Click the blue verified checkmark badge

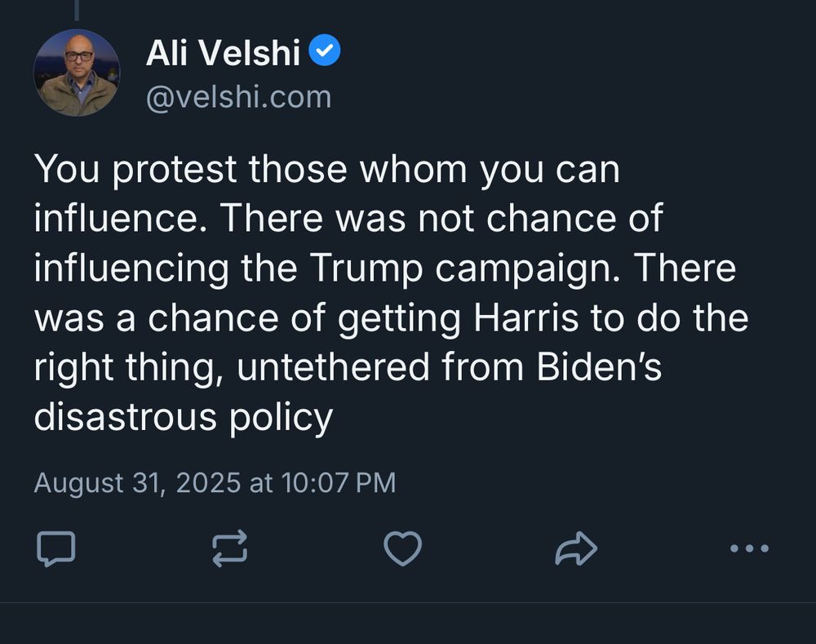pos(325,50)
